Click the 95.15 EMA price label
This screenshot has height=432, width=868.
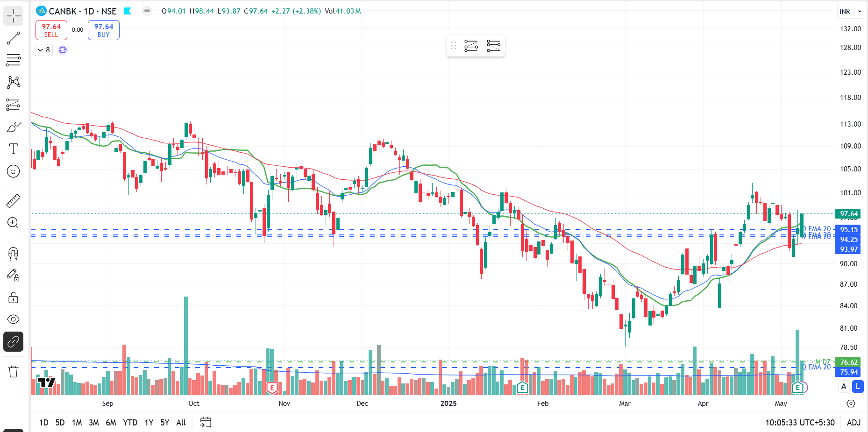pos(848,230)
